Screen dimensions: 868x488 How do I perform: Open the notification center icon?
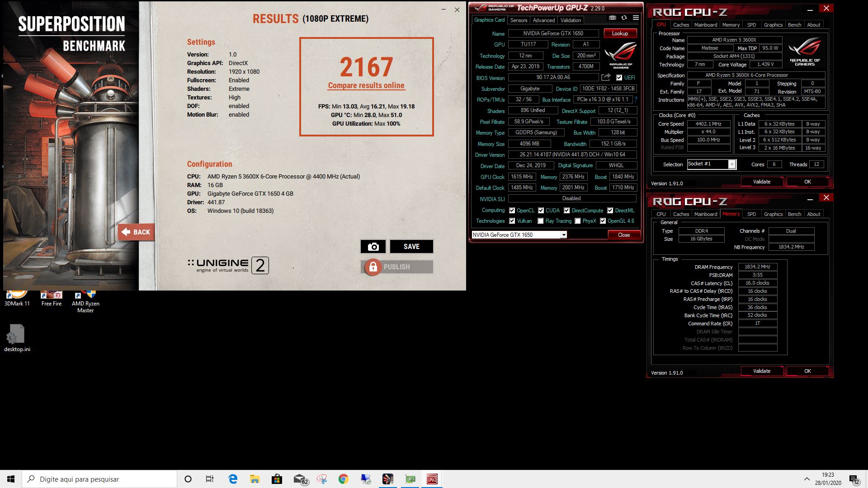point(854,479)
